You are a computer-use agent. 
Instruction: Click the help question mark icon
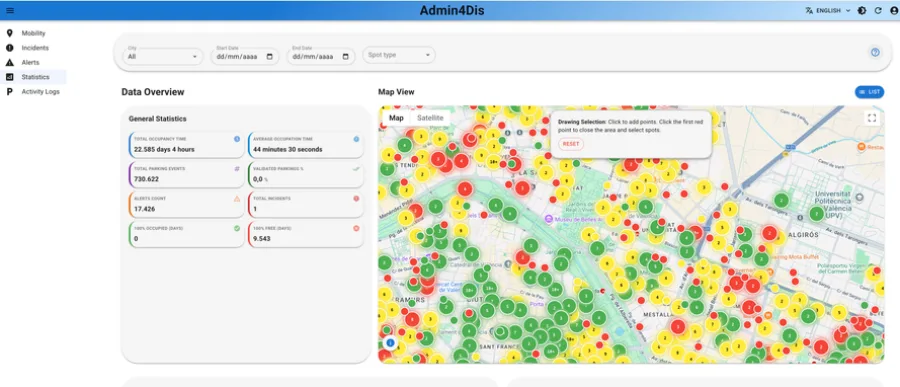[x=875, y=52]
